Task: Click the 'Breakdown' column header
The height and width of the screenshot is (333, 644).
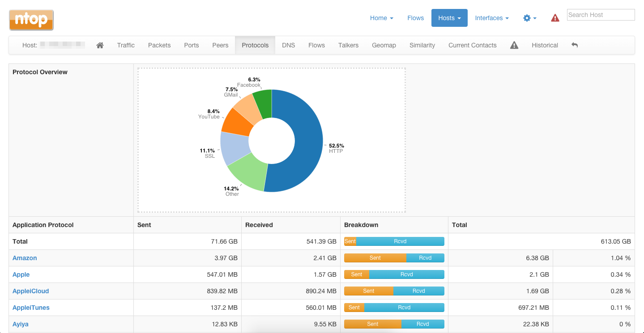Action: pos(361,225)
